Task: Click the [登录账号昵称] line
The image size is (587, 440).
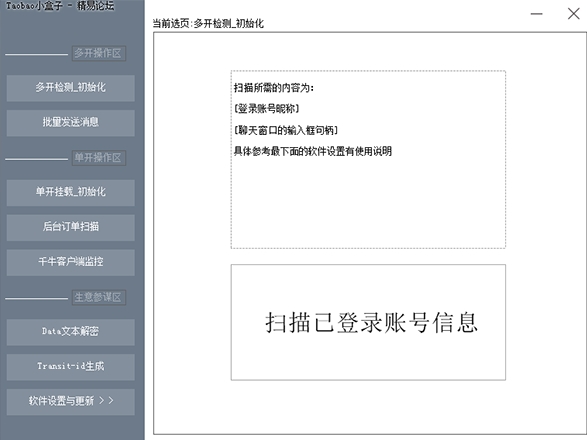Action: click(x=267, y=109)
